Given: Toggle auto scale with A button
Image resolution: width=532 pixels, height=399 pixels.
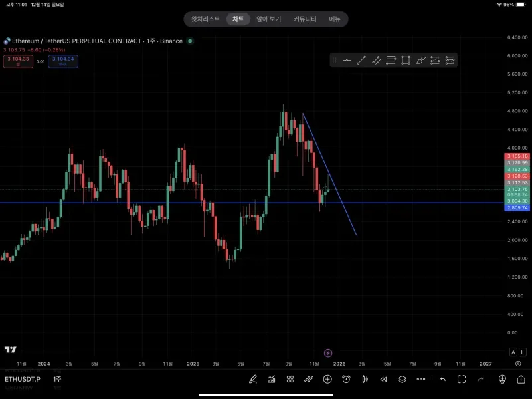Looking at the screenshot, I should (x=513, y=352).
